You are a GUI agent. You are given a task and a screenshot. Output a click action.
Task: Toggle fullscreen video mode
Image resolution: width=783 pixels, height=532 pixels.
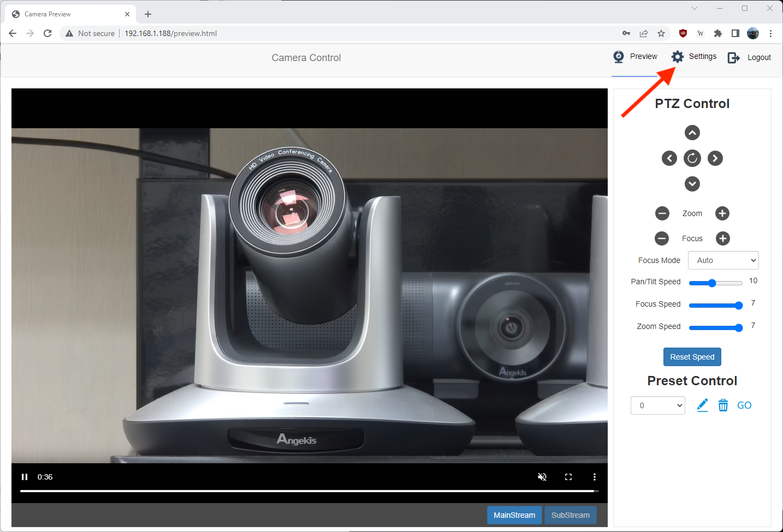[568, 477]
